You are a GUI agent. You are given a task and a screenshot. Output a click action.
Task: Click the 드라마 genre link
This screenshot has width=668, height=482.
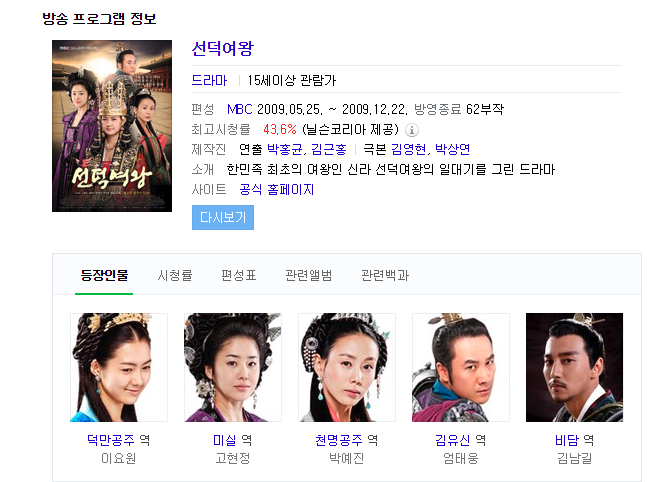(x=209, y=80)
